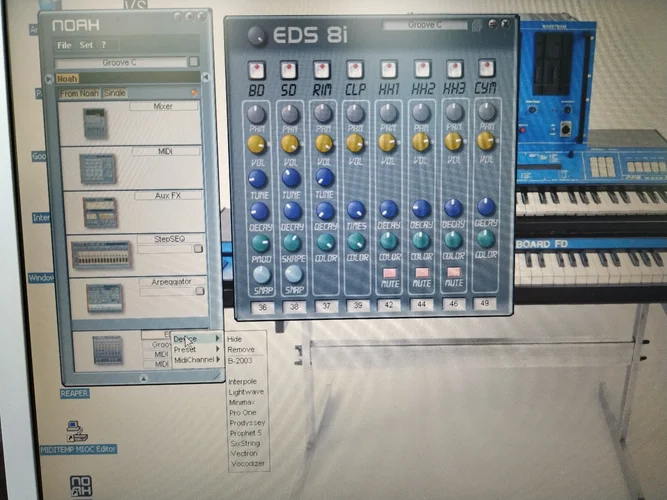Select Lightwave from the device list
The width and height of the screenshot is (667, 500).
[x=246, y=392]
